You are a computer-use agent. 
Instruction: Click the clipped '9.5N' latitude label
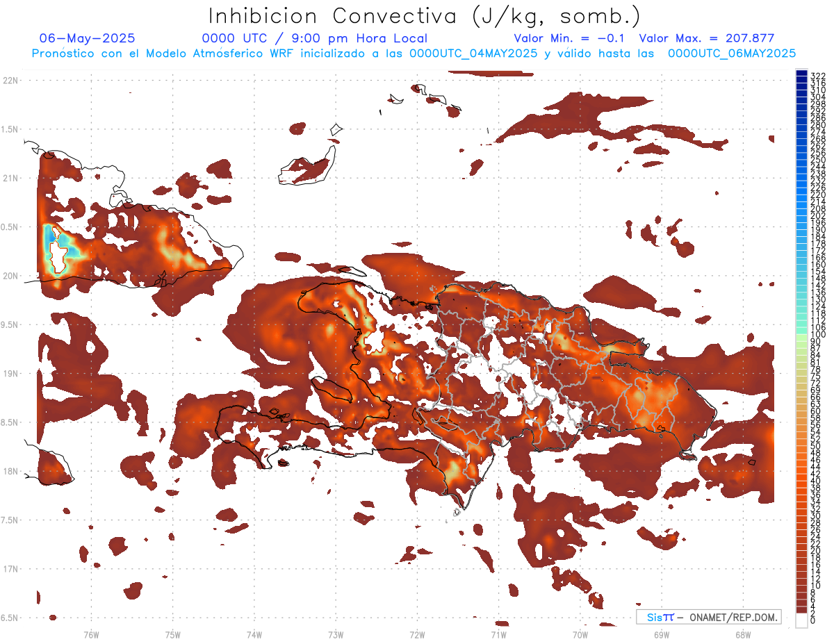(10, 324)
